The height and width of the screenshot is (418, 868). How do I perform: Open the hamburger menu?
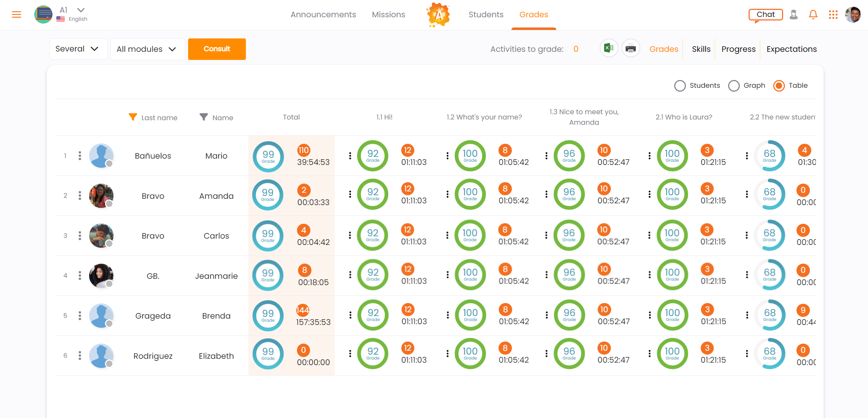(x=17, y=14)
